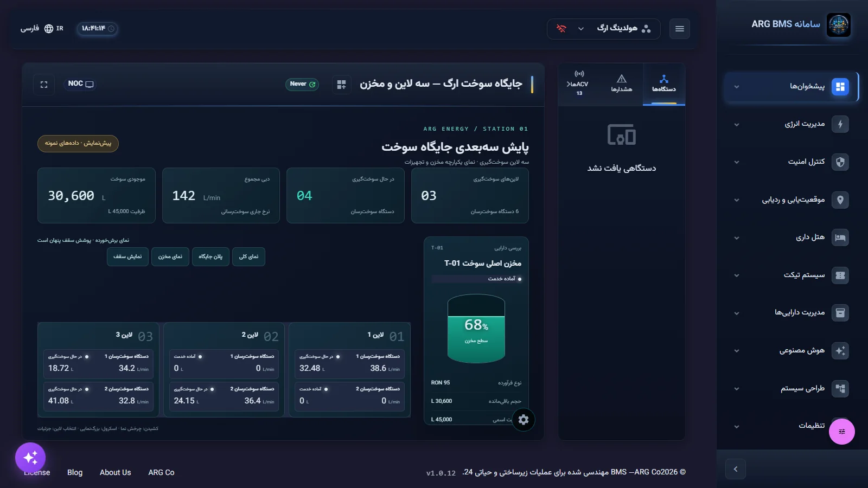This screenshot has width=868, height=488.
Task: Open the تنظیمات menu item
Action: (x=791, y=426)
